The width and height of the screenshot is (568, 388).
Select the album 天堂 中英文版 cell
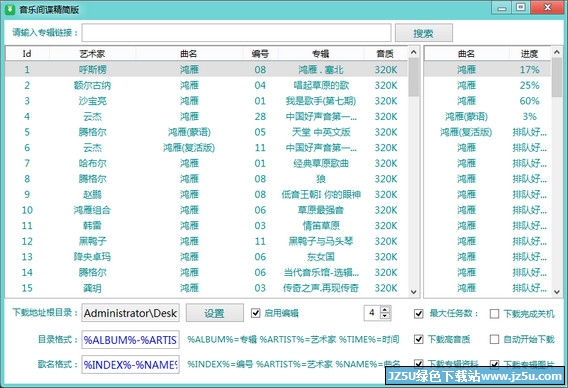click(321, 132)
